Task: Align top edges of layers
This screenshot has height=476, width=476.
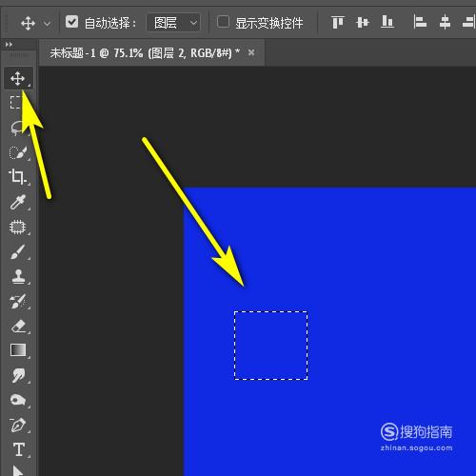Action: click(x=337, y=23)
